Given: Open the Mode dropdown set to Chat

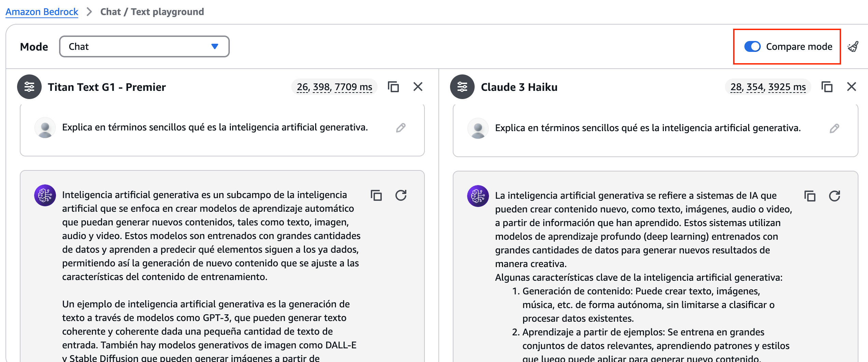Looking at the screenshot, I should click(x=144, y=46).
